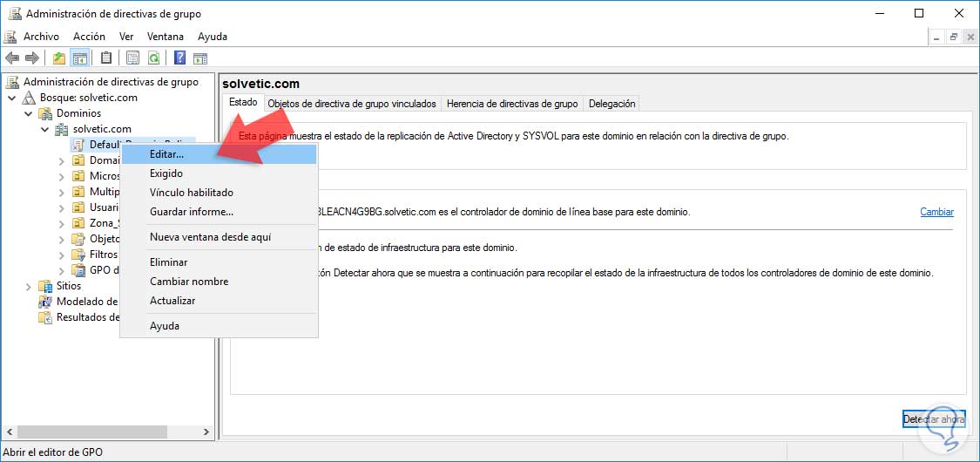This screenshot has height=462, width=980.
Task: Click the app icon in title bar
Action: pyautogui.click(x=15, y=14)
